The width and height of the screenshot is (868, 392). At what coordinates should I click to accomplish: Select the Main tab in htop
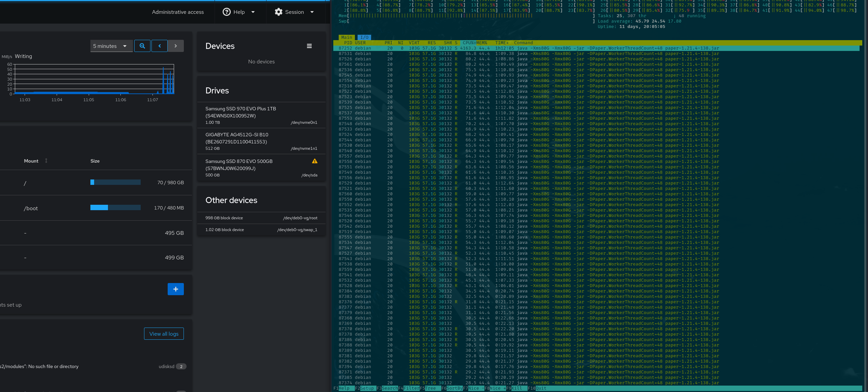[x=346, y=37]
